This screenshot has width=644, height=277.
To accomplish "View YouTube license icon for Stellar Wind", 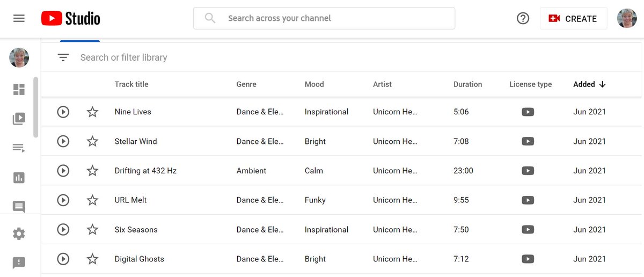I will pyautogui.click(x=528, y=141).
